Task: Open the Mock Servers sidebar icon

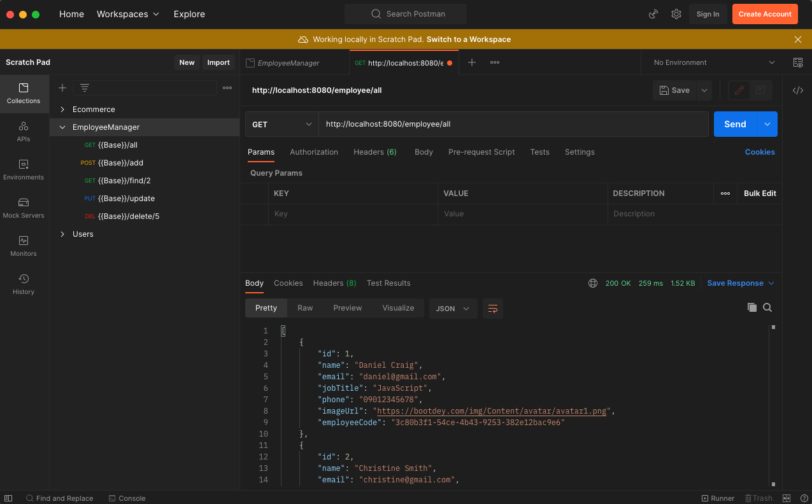Action: click(x=24, y=207)
